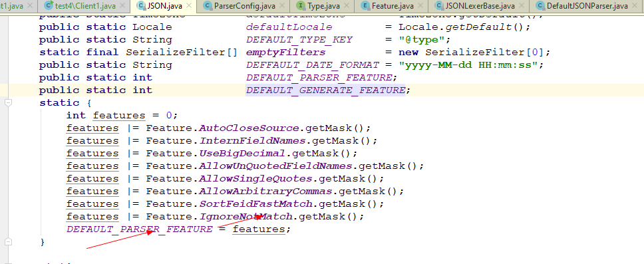Viewport: 644px width, 264px height.
Task: Collapse the static block fold marker
Action: pyautogui.click(x=9, y=102)
